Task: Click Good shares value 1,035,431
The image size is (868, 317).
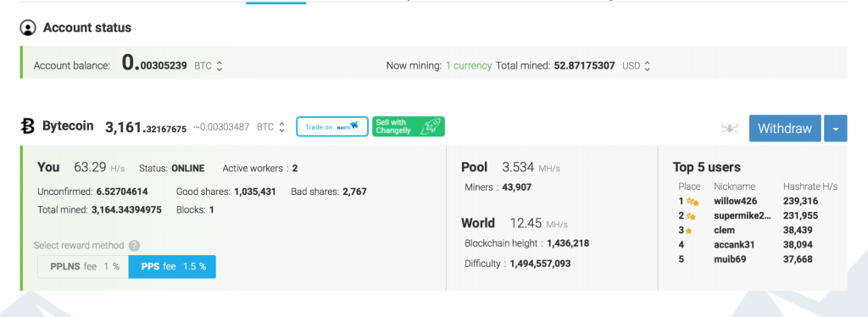Action: point(254,192)
